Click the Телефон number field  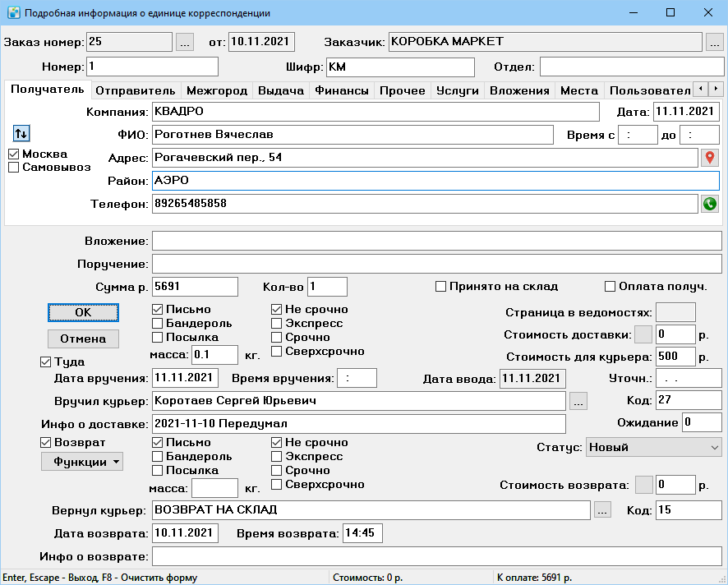(x=425, y=204)
